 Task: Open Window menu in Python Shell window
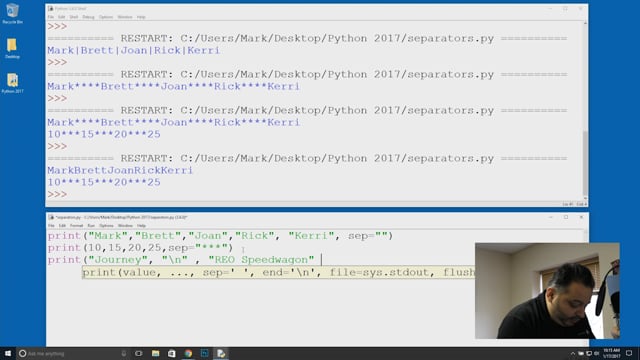click(x=125, y=17)
